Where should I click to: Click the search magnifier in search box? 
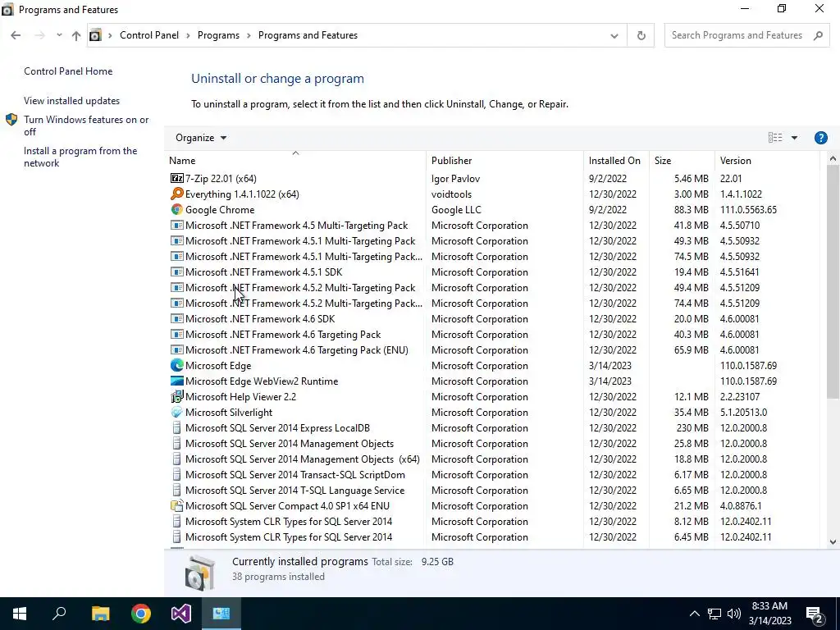coord(818,35)
